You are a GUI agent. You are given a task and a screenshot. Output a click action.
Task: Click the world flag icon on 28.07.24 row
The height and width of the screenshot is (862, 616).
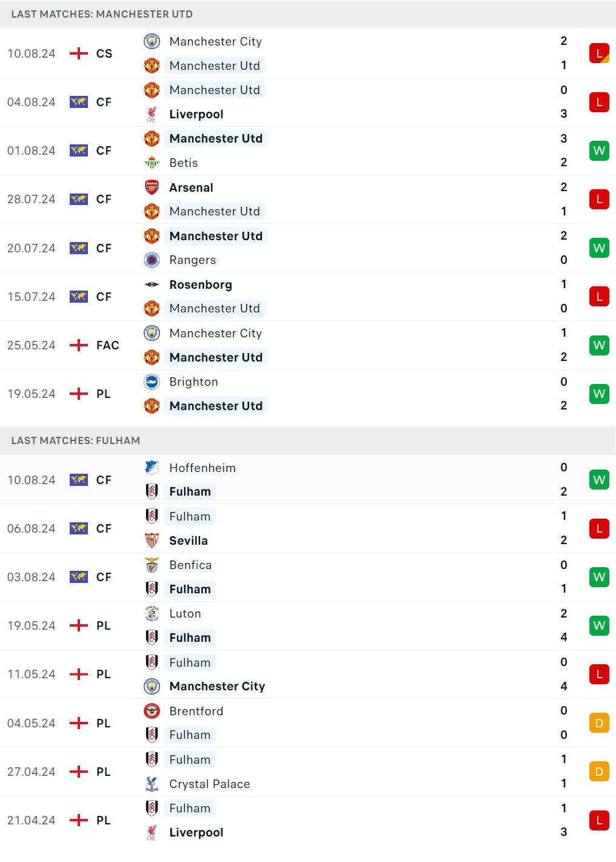(x=79, y=199)
